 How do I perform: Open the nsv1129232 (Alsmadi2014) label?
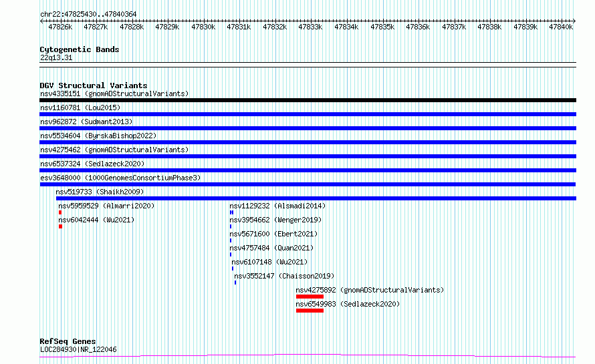tap(277, 206)
